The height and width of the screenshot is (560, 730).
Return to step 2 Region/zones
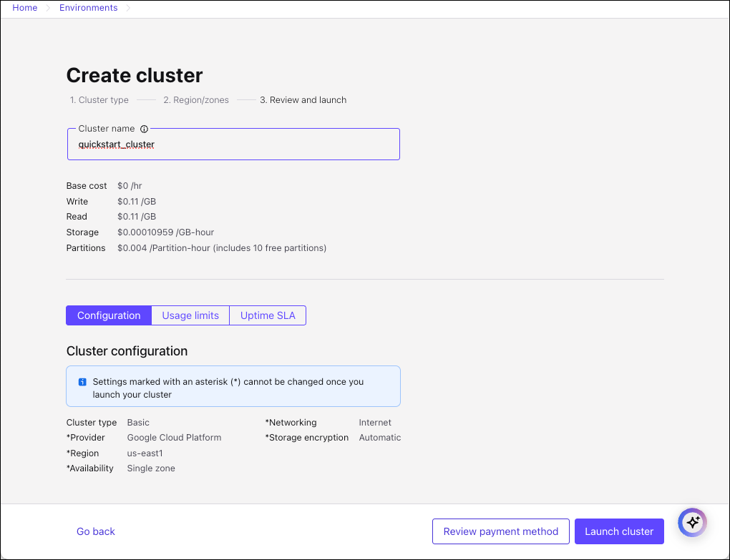click(x=196, y=100)
